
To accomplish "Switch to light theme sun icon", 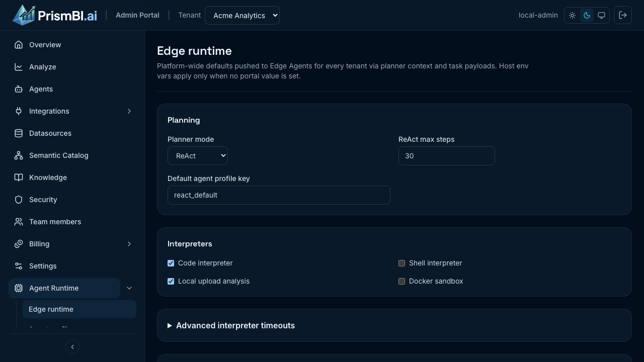I will pos(572,16).
